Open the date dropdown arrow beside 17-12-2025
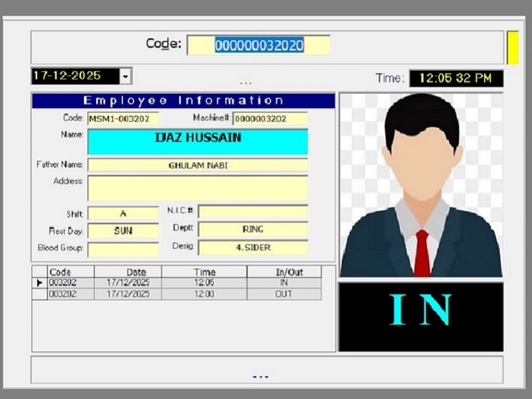 [x=126, y=76]
